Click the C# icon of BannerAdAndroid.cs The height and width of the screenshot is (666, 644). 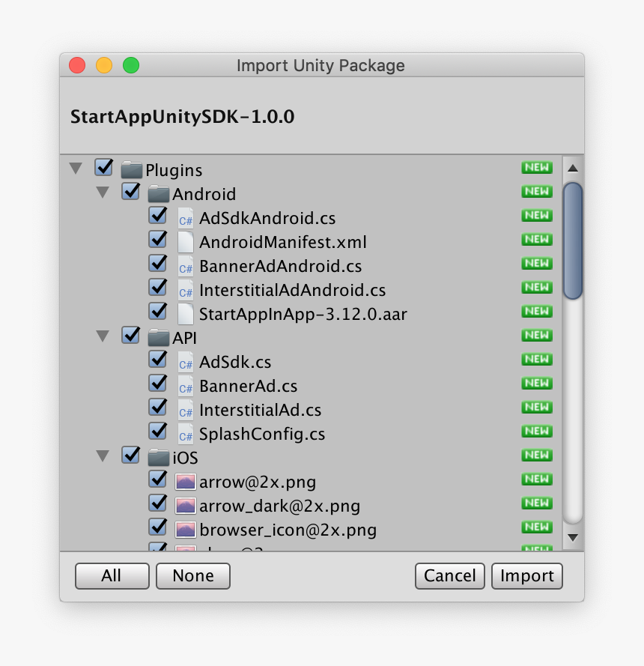186,266
